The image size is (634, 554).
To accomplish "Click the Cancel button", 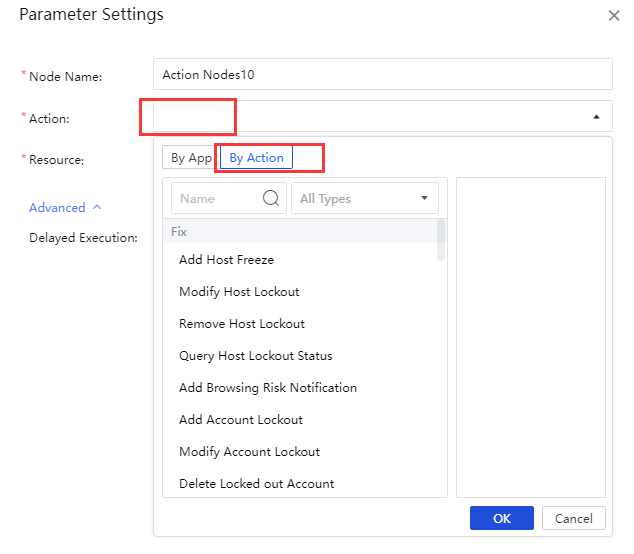I will [573, 519].
